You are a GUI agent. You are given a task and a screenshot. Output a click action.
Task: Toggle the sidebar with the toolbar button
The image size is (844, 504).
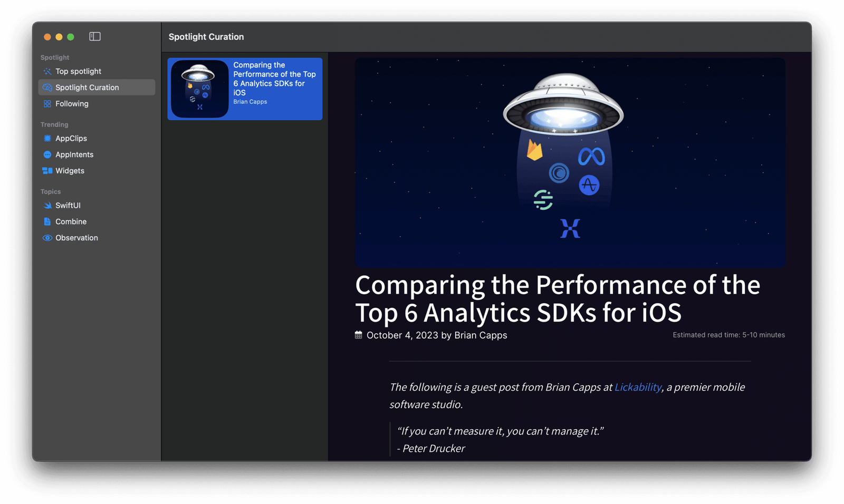tap(95, 36)
